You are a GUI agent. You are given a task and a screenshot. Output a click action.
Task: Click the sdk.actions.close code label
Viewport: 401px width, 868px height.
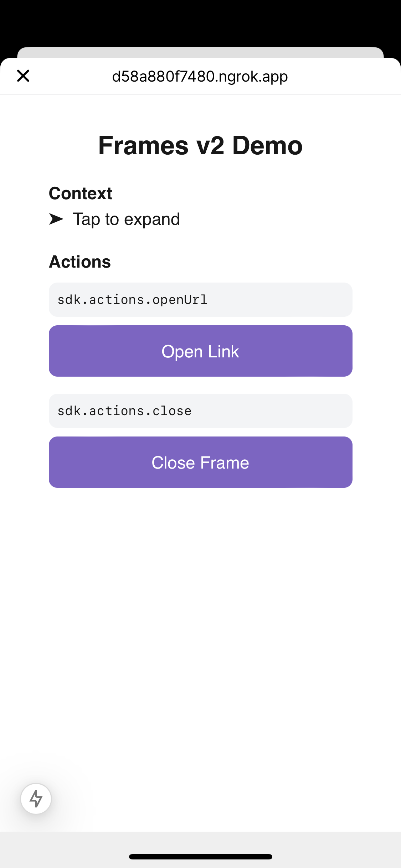[124, 411]
